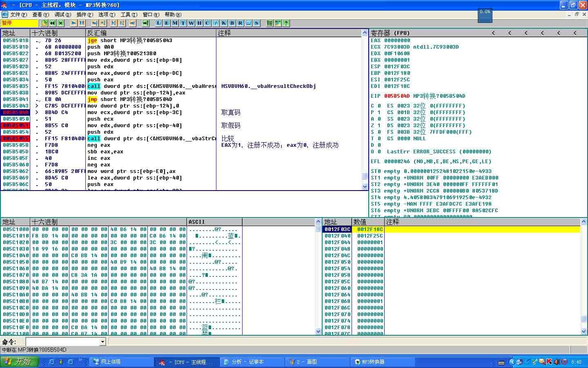Show Patches with the slash icon
This screenshot has width=588, height=368.
pyautogui.click(x=216, y=23)
